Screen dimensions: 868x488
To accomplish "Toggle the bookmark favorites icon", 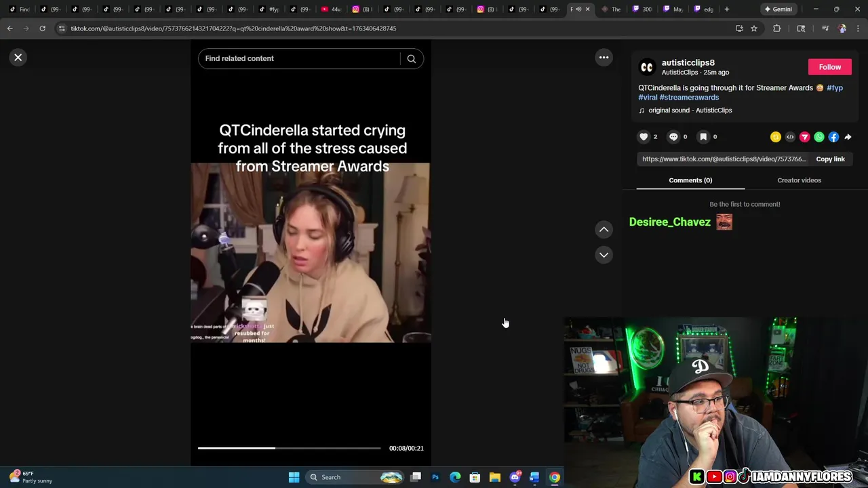I will pyautogui.click(x=703, y=137).
